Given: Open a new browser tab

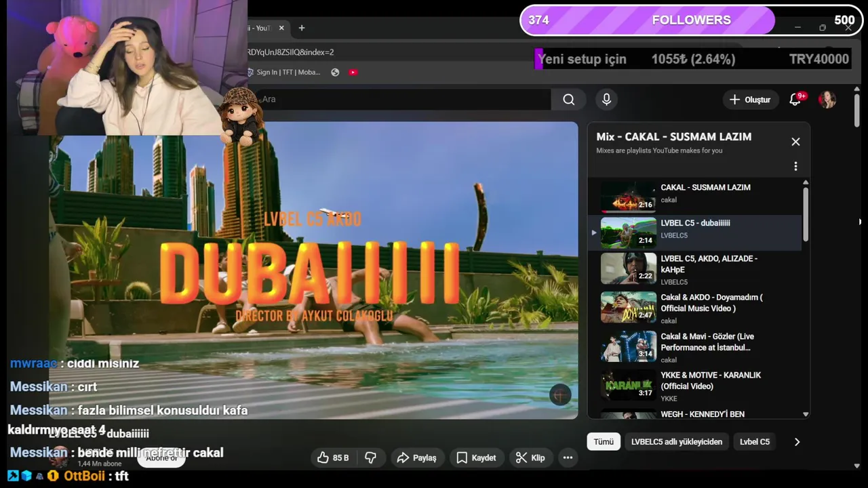Looking at the screenshot, I should tap(302, 28).
